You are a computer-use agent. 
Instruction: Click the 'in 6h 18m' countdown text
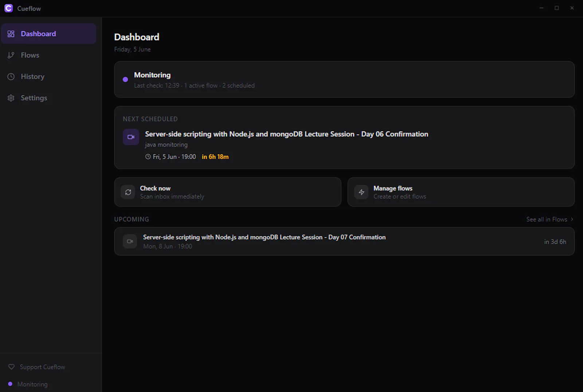click(215, 157)
